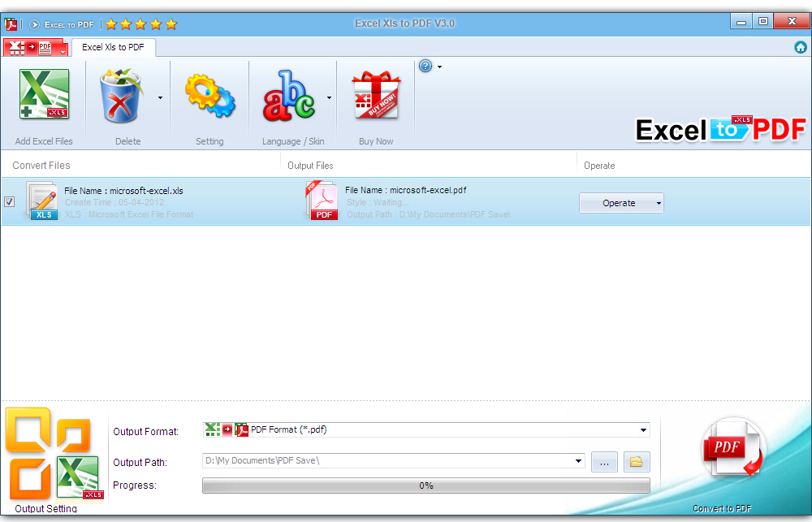The image size is (812, 522).
Task: Close the Excel Xls to PDF window
Action: point(791,22)
